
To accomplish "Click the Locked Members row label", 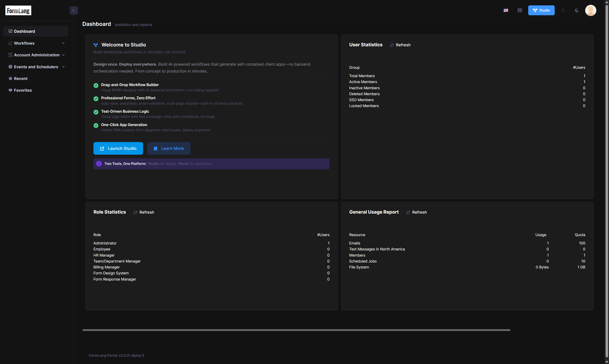I will click(364, 106).
